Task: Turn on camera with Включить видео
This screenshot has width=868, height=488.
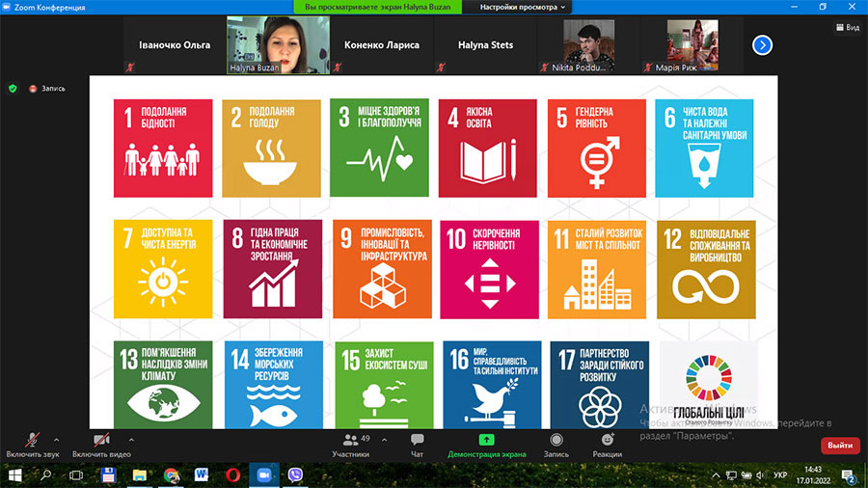Action: 101,445
